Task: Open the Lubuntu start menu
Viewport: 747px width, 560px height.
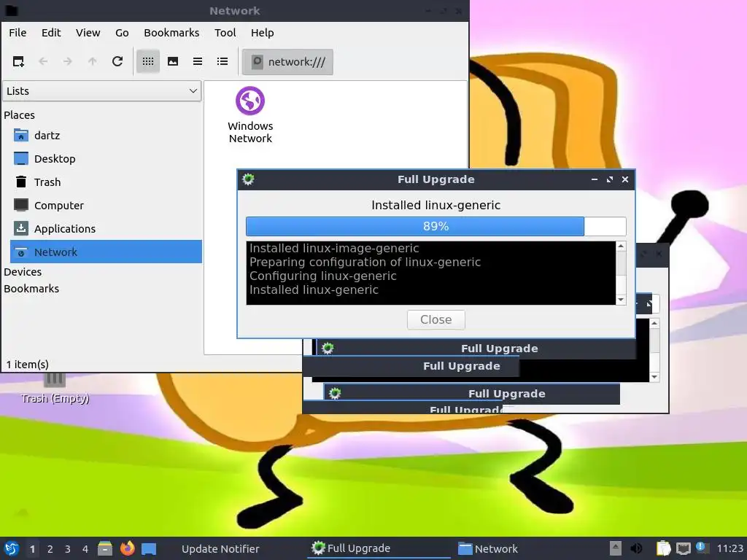Action: tap(12, 548)
